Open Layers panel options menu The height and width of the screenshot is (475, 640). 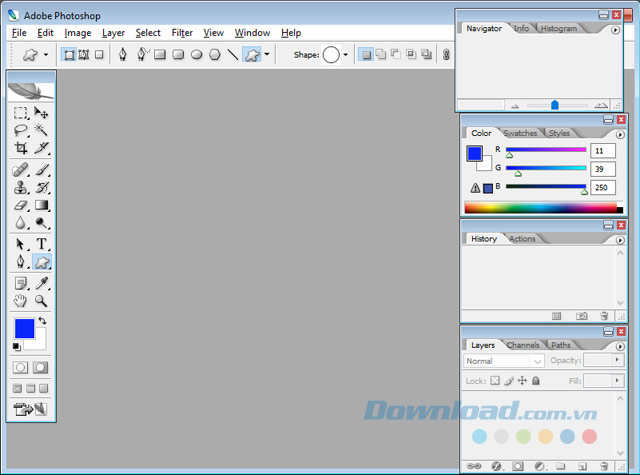coord(620,346)
